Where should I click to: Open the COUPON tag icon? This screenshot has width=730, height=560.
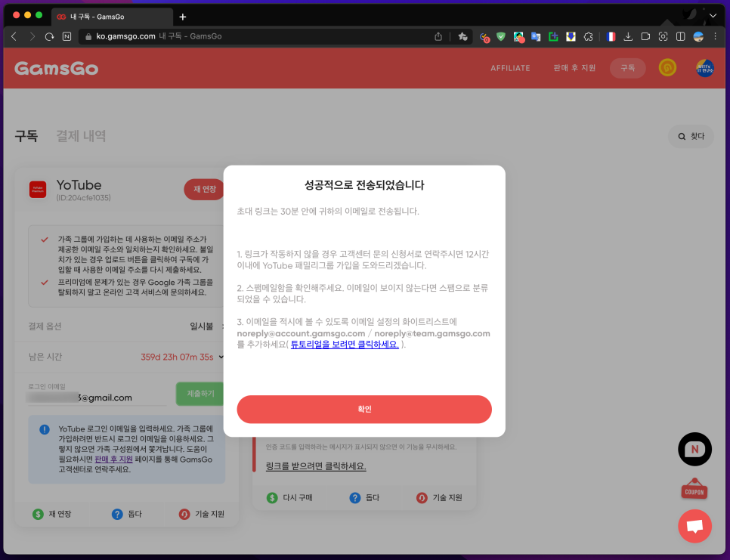pyautogui.click(x=694, y=490)
